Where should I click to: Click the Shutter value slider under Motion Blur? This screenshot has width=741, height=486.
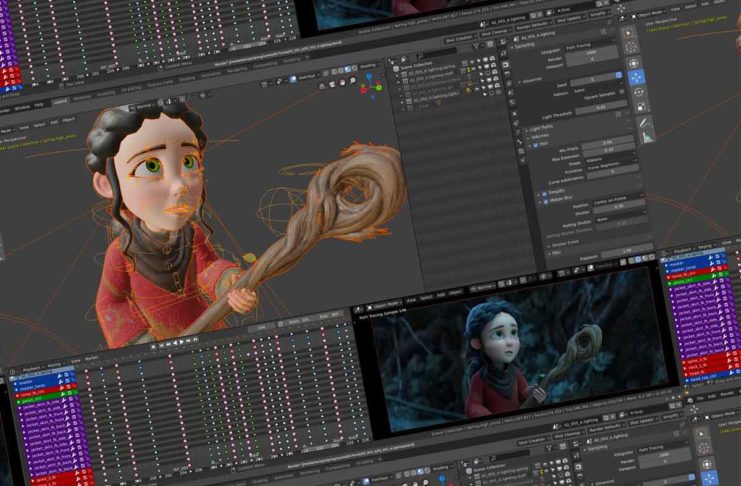tap(619, 207)
